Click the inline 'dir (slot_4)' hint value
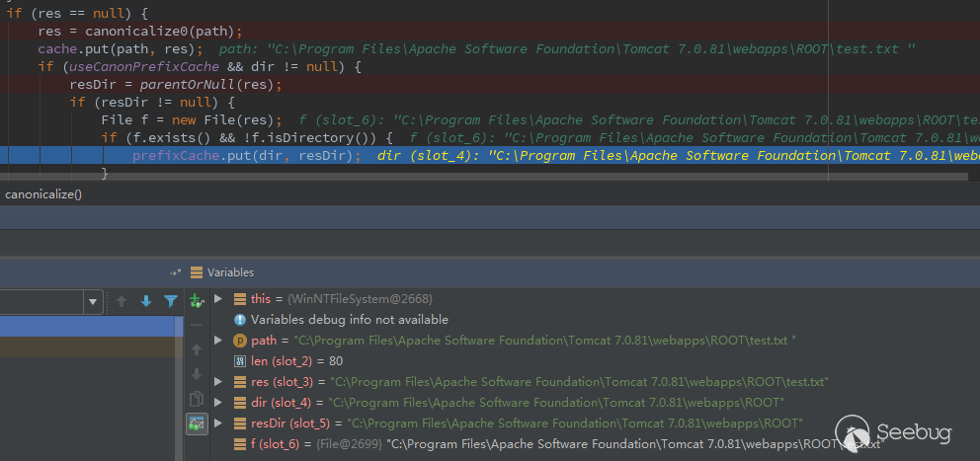 tap(679, 156)
